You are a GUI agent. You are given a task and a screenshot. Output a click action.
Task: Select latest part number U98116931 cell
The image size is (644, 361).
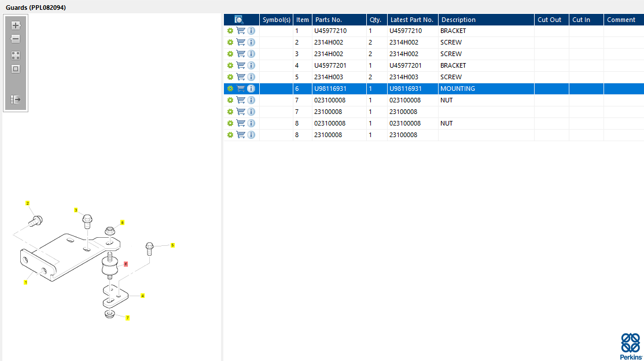(x=413, y=89)
